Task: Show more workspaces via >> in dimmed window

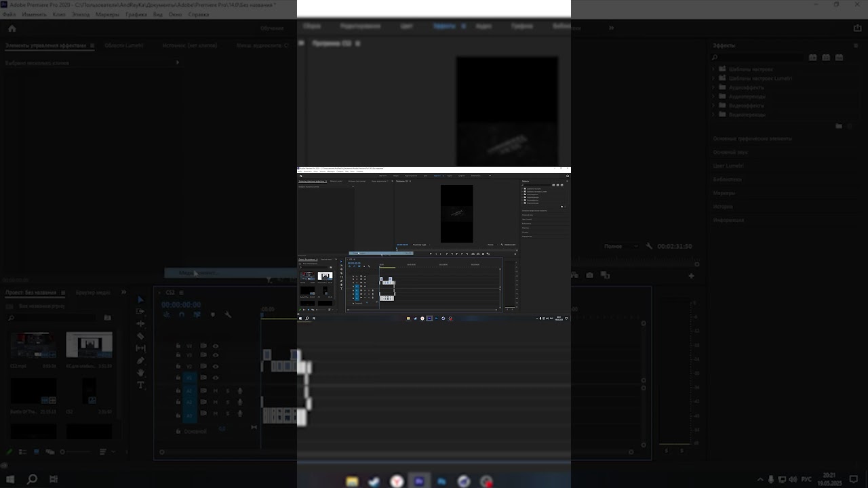Action: (x=611, y=28)
